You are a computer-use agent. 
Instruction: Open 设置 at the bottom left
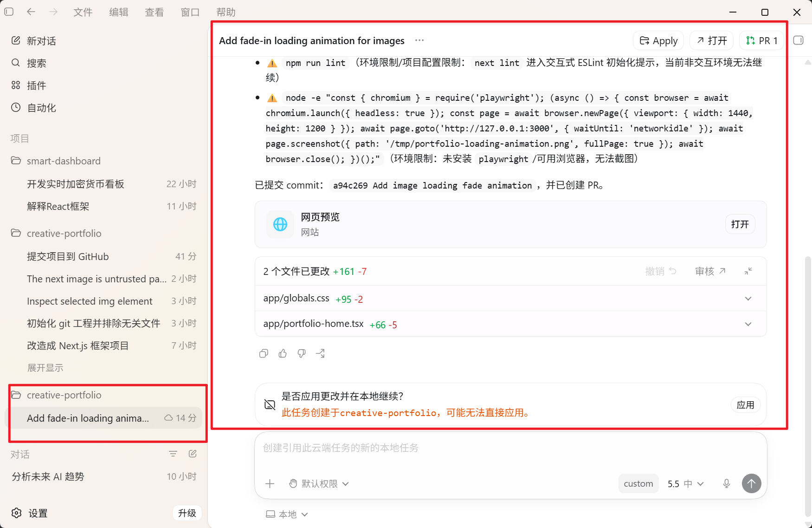click(29, 513)
